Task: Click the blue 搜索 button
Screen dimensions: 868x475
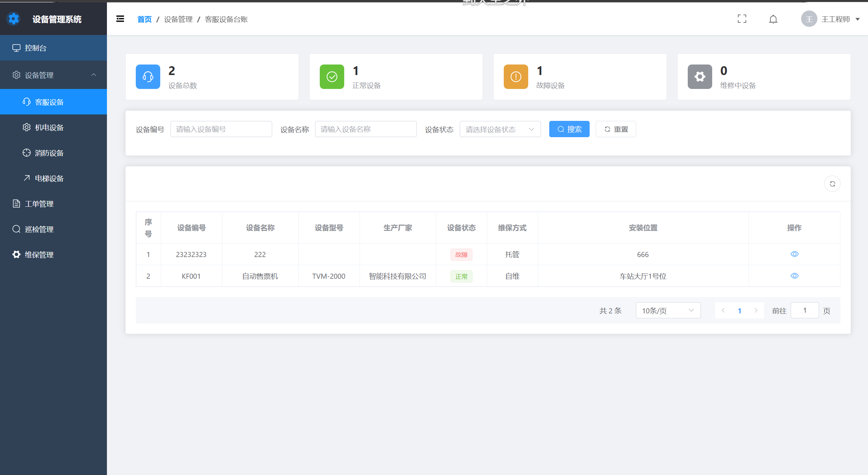Action: pyautogui.click(x=569, y=129)
